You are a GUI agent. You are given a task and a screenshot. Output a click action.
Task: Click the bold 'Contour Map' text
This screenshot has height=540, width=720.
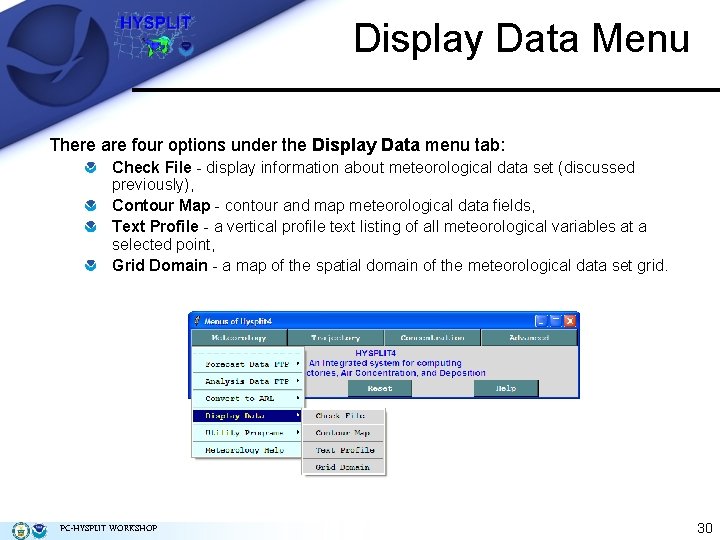161,205
